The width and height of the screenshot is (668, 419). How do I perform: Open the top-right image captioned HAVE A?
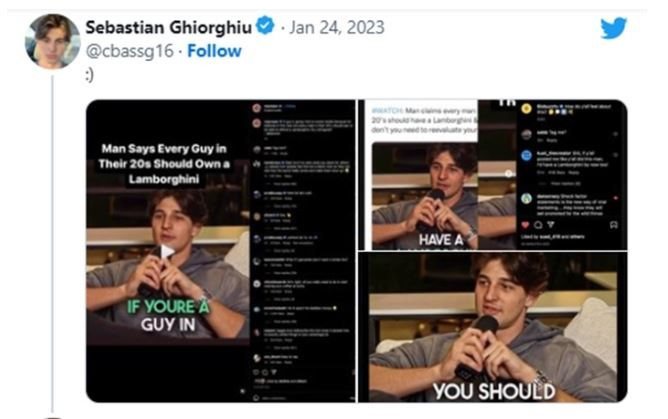492,175
